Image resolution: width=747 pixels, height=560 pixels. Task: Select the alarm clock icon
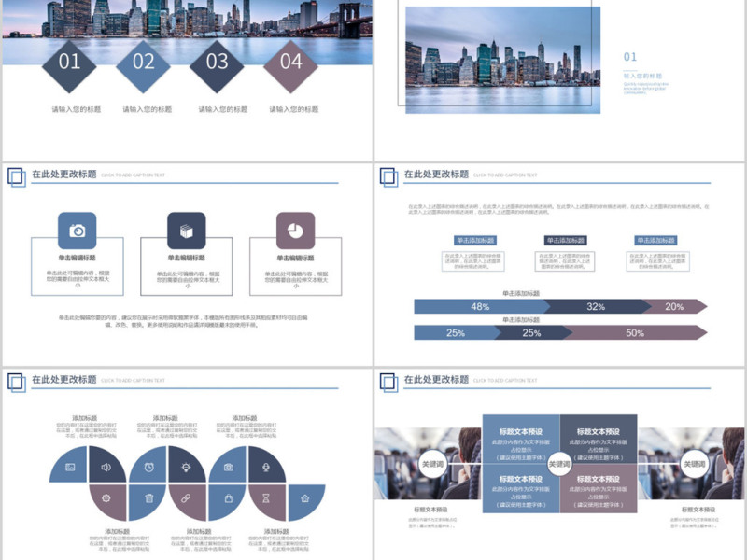(x=148, y=466)
